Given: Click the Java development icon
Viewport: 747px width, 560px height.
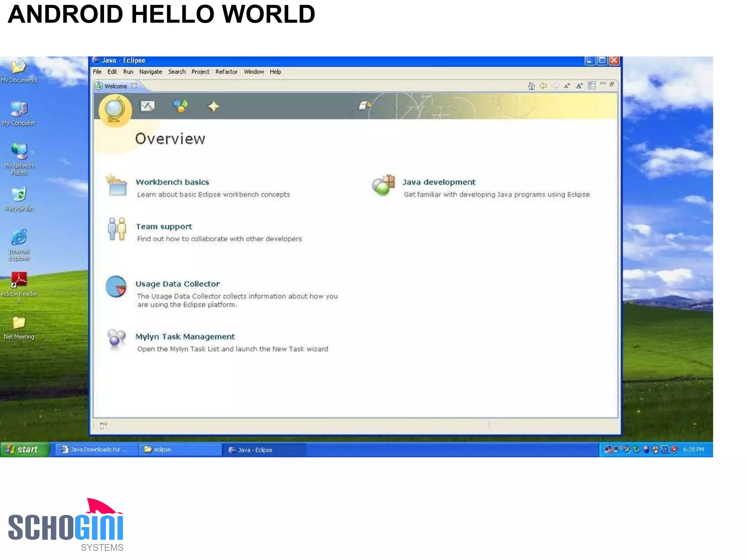Looking at the screenshot, I should pos(383,185).
